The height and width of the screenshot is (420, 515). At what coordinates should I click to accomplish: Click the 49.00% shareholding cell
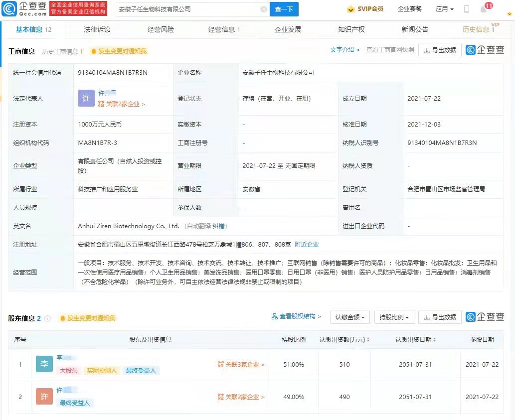click(x=294, y=397)
